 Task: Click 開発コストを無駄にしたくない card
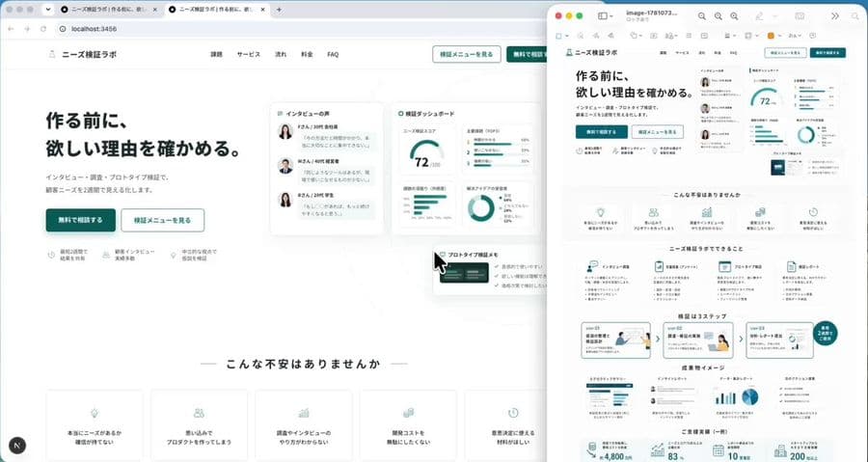click(409, 425)
